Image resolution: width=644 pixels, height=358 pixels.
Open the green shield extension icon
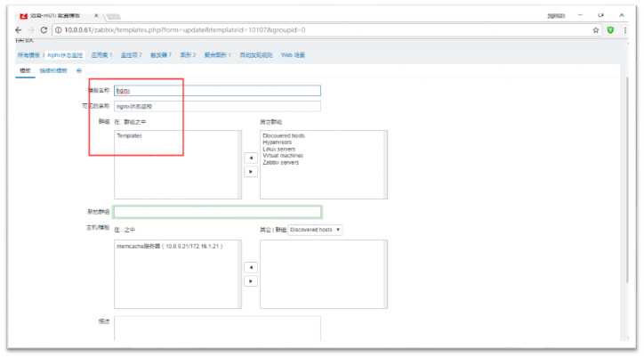610,30
